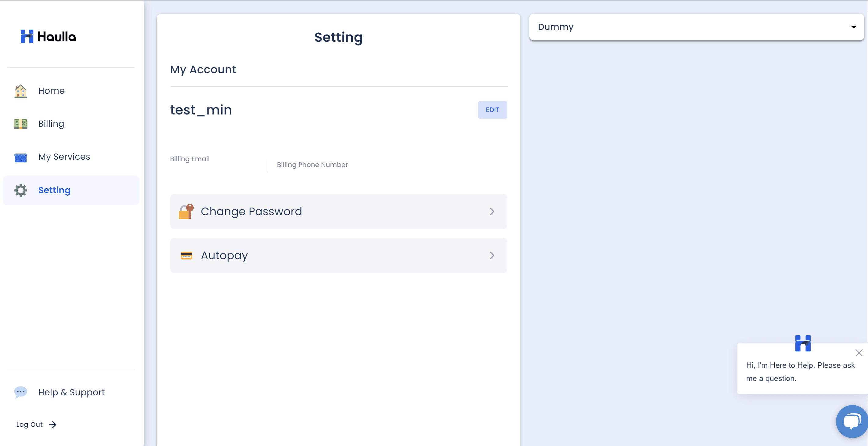Open the chat widget bubble
Image resolution: width=868 pixels, height=446 pixels.
(x=852, y=421)
